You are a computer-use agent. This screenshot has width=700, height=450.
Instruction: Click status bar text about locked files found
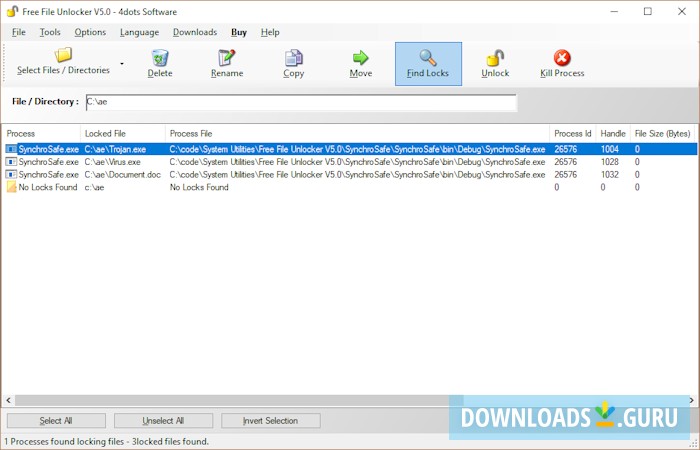[x=106, y=442]
